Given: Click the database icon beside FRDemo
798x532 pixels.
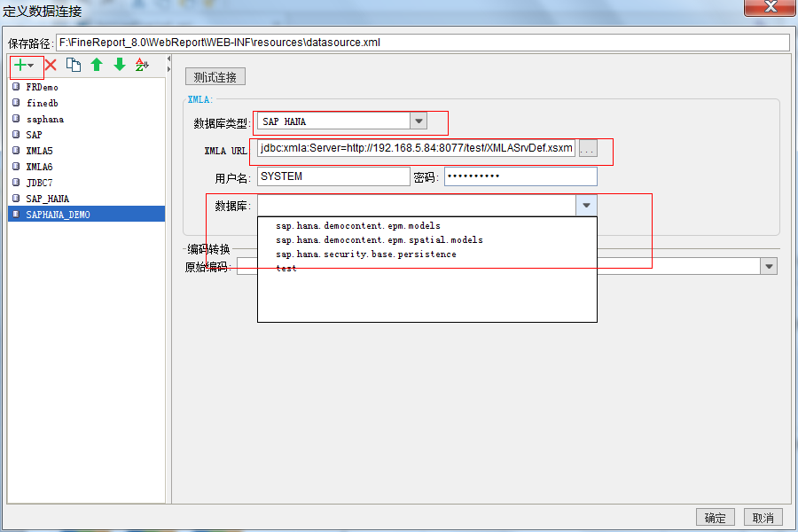Looking at the screenshot, I should (15, 87).
